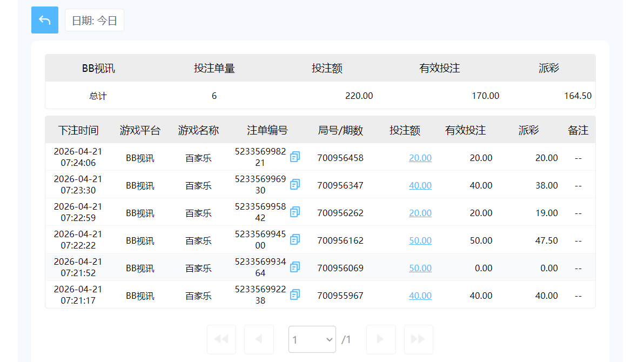Select round number 700956347

coord(340,185)
